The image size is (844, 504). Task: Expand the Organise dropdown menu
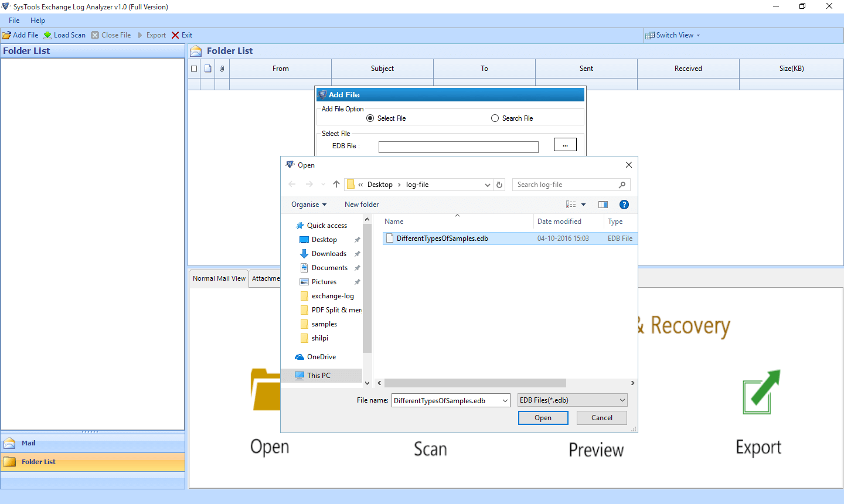(x=308, y=204)
